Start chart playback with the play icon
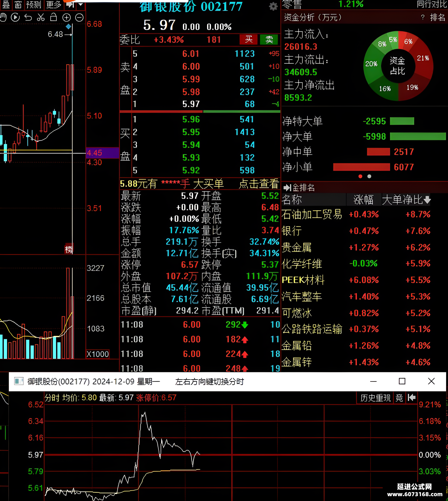This screenshot has height=501, width=448. [15, 18]
